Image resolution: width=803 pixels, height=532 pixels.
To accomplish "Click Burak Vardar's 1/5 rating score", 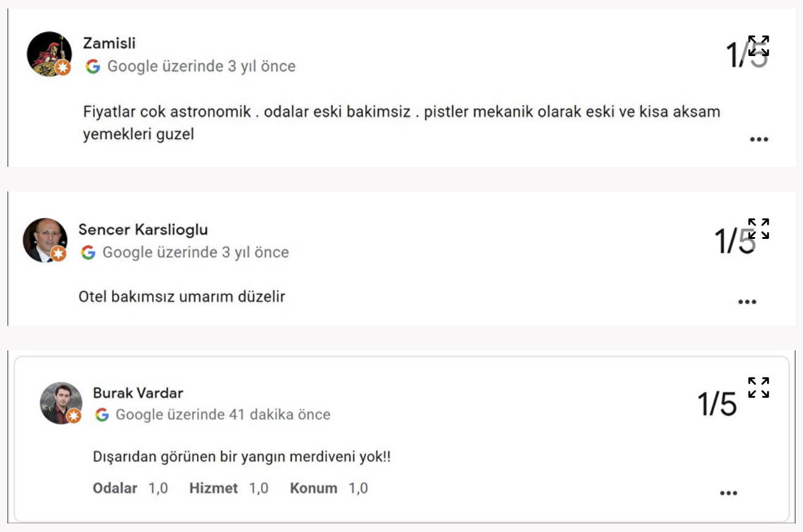I will (x=717, y=405).
